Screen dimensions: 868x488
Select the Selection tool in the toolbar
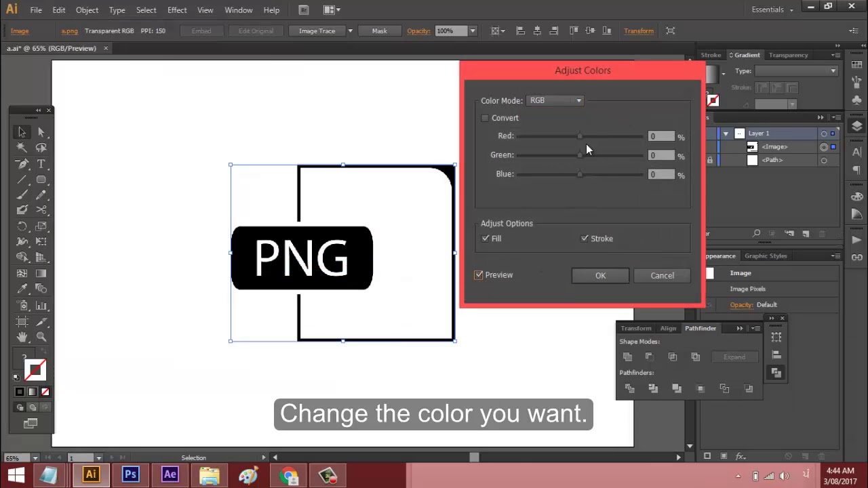(22, 133)
